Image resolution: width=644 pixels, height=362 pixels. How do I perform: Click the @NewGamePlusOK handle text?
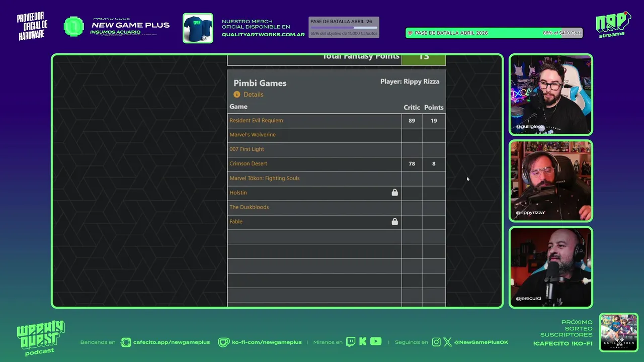click(x=481, y=342)
